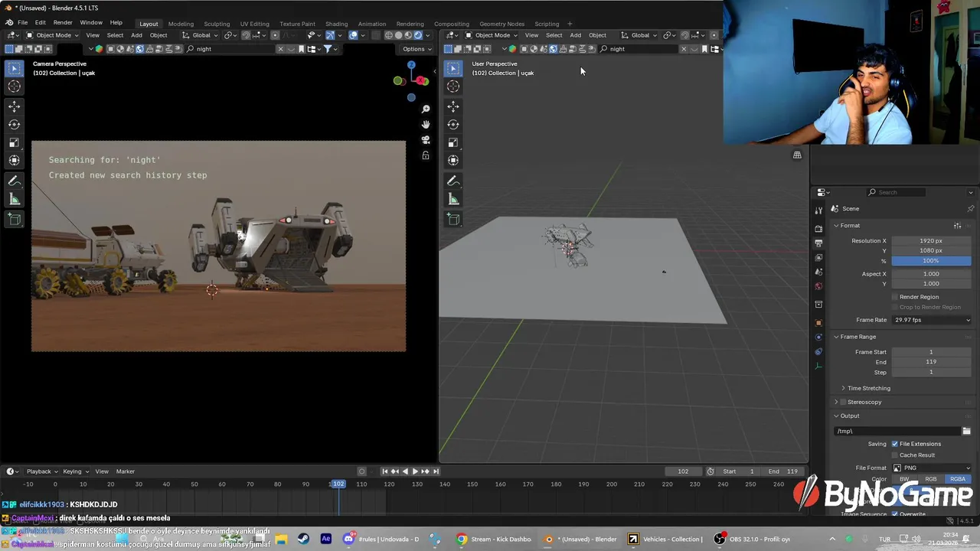Image resolution: width=980 pixels, height=551 pixels.
Task: Toggle auto keying record button in timeline
Action: coord(362,471)
